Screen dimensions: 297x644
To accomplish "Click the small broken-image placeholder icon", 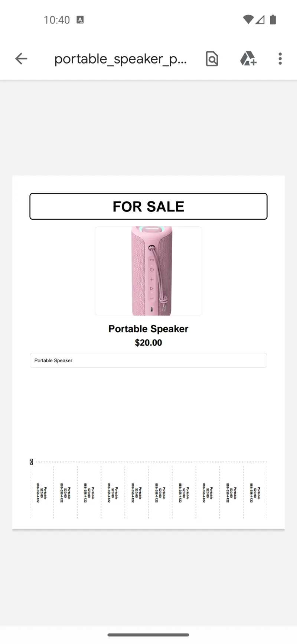I will pyautogui.click(x=31, y=462).
